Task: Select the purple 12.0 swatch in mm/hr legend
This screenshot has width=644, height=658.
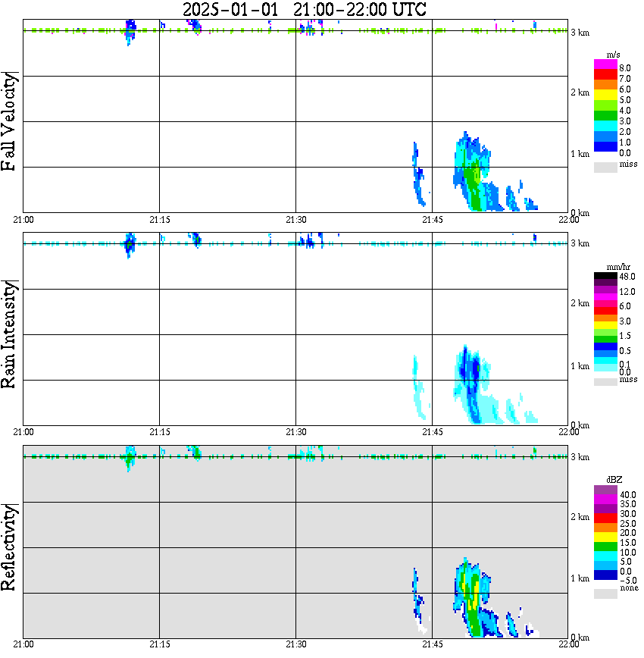Action: click(x=605, y=290)
